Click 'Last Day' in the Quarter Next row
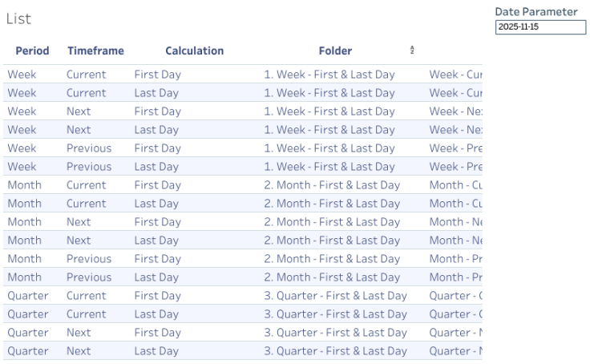The height and width of the screenshot is (364, 590). (x=156, y=351)
